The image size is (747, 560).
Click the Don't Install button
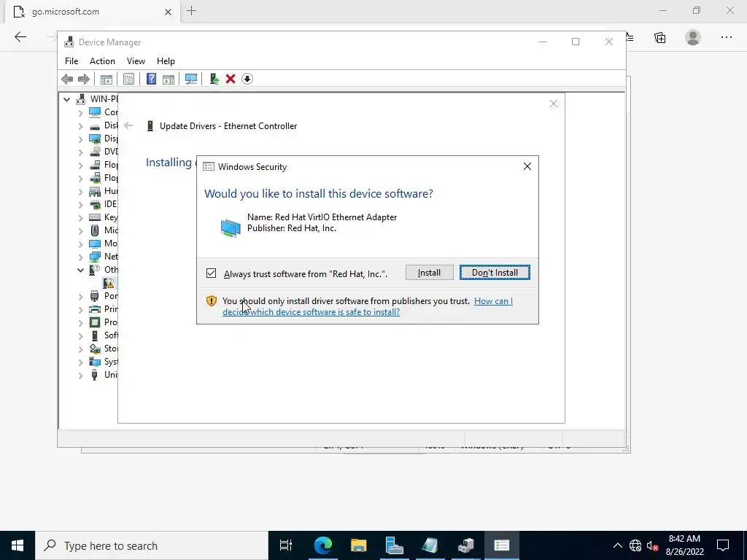pos(495,273)
